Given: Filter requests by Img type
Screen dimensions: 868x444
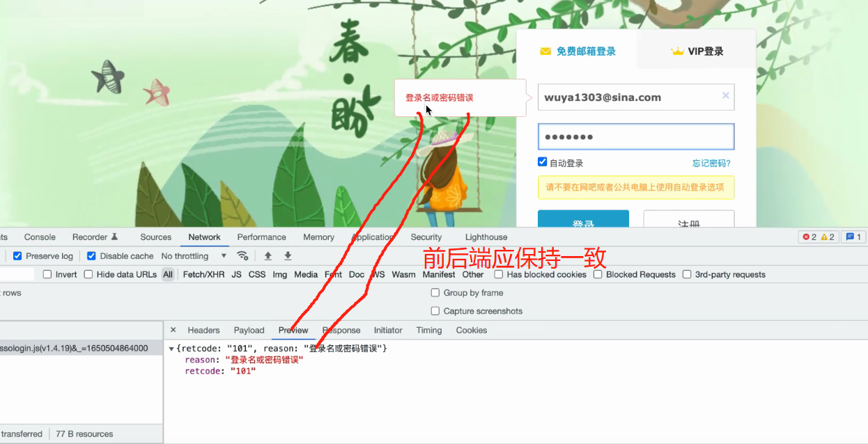Looking at the screenshot, I should (x=280, y=274).
